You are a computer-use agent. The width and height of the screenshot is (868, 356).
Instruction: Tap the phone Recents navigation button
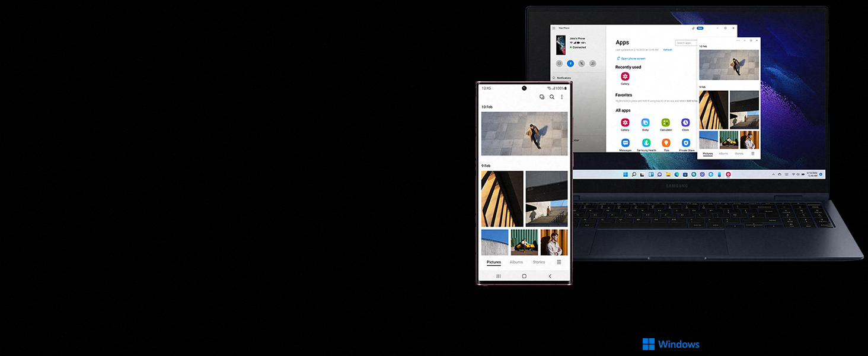[499, 276]
